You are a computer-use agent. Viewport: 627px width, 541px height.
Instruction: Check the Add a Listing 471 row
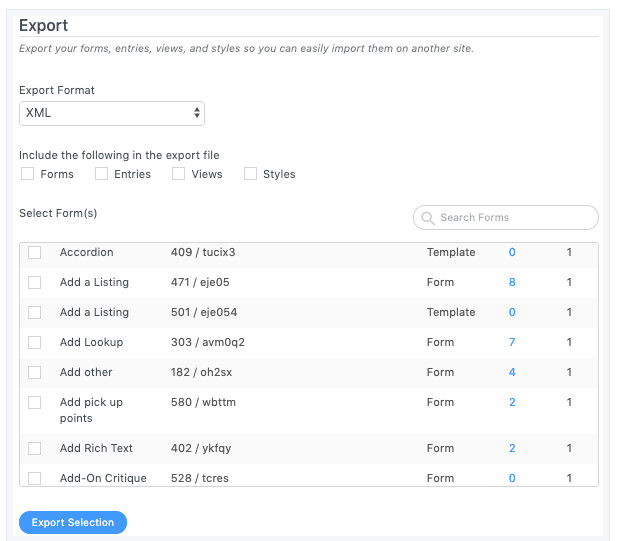(x=35, y=283)
